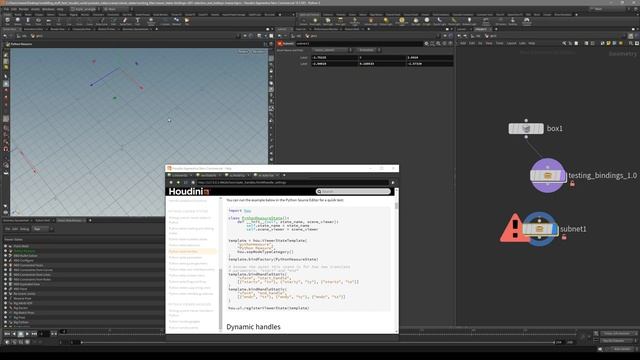Viewport: 640px width, 360px height.
Task: Click the red warning triangle beside subnet1
Action: [514, 228]
